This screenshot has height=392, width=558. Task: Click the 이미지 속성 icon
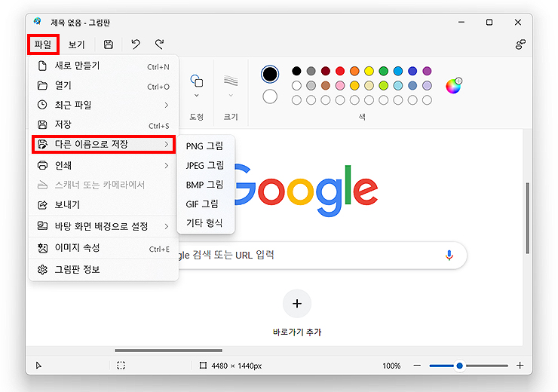(42, 248)
